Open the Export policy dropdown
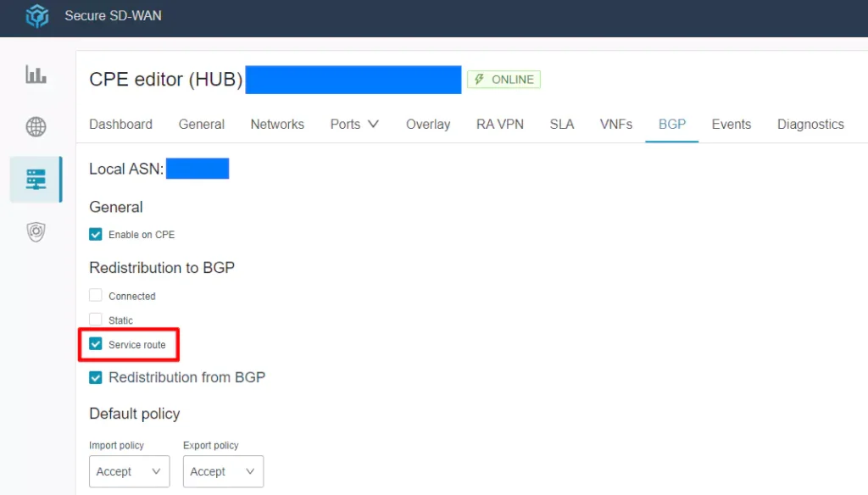 pos(223,471)
